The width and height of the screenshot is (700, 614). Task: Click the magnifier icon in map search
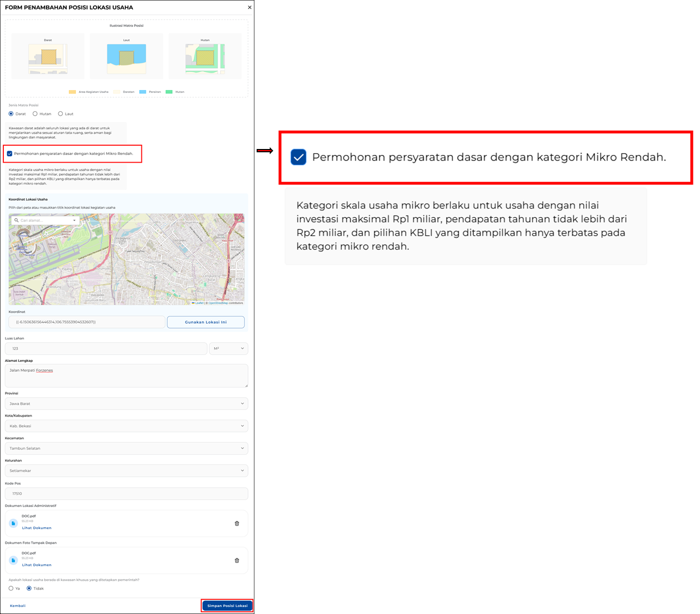coord(16,220)
